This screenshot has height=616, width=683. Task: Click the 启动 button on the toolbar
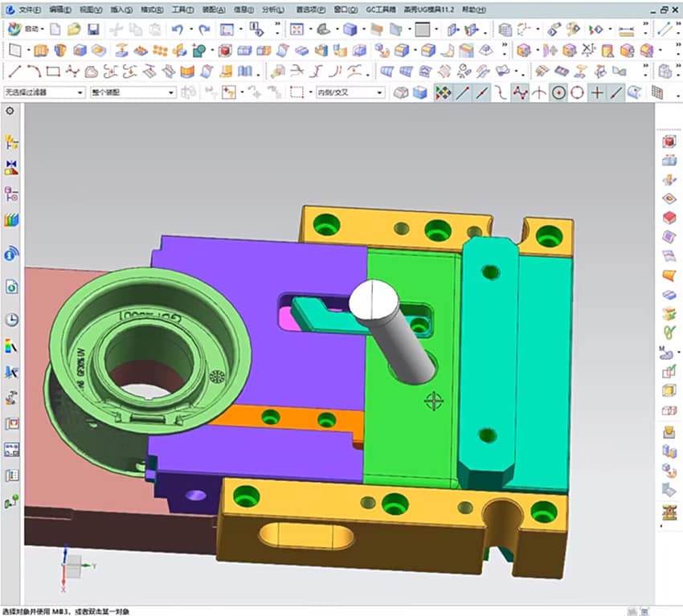(30, 27)
